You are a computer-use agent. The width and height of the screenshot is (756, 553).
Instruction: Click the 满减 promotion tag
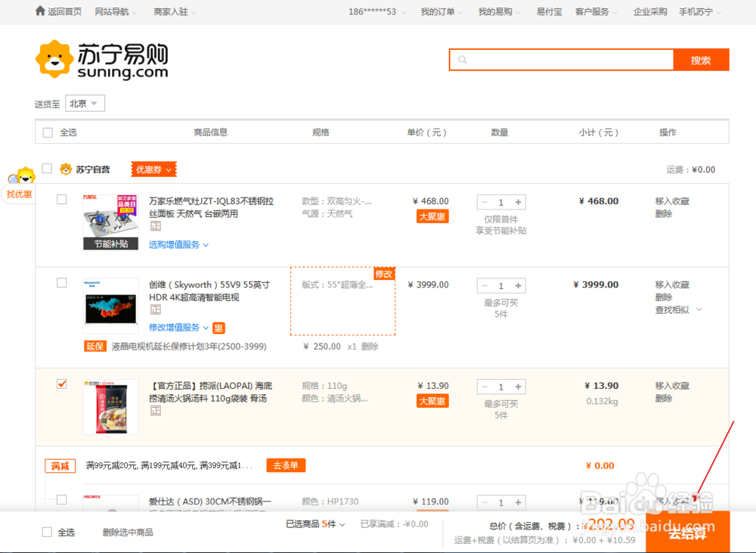coord(60,466)
